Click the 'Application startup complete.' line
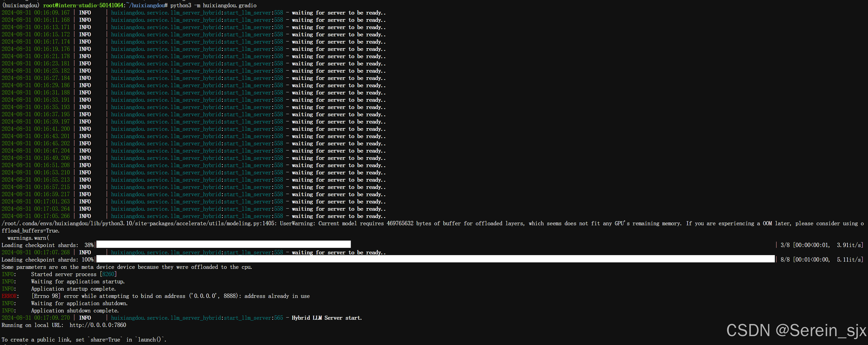This screenshot has width=868, height=345. [x=73, y=289]
